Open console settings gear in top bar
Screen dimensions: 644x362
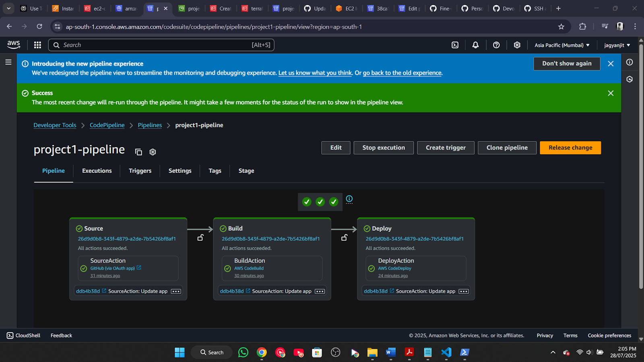coord(517,45)
